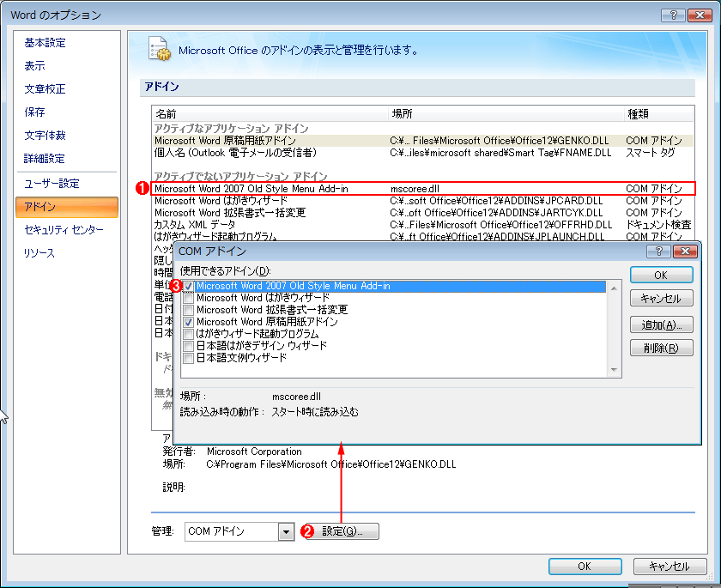Open the 管理 COM アドイン dropdown
This screenshot has height=588, width=721.
coord(286,532)
